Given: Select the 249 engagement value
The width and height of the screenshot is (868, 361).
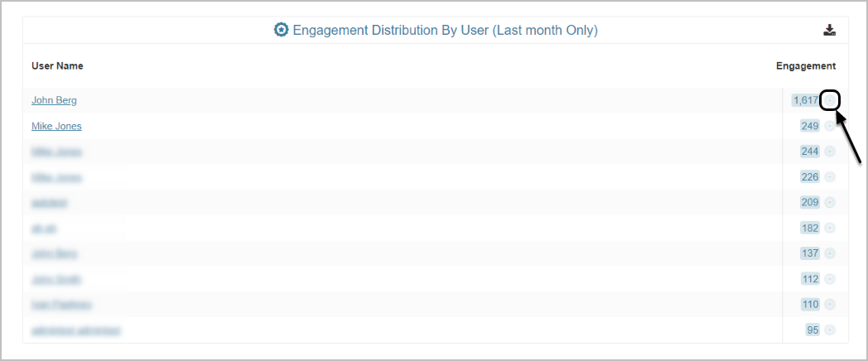Looking at the screenshot, I should pos(809,126).
